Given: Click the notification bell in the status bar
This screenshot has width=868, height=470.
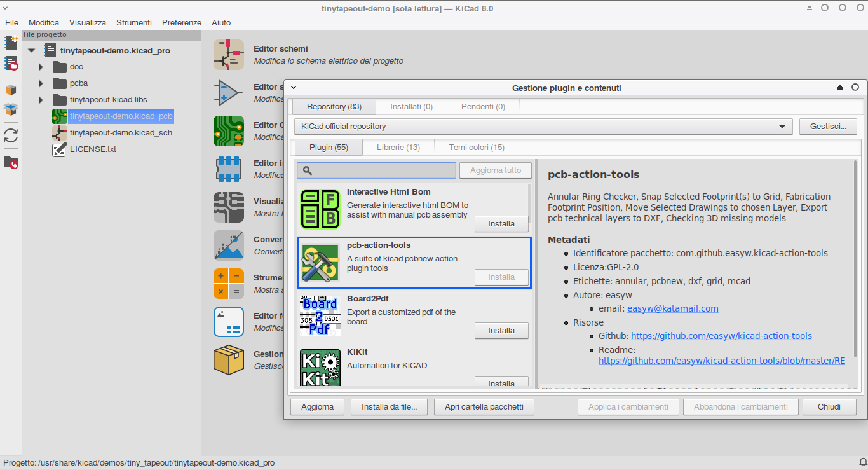Looking at the screenshot, I should (x=862, y=462).
